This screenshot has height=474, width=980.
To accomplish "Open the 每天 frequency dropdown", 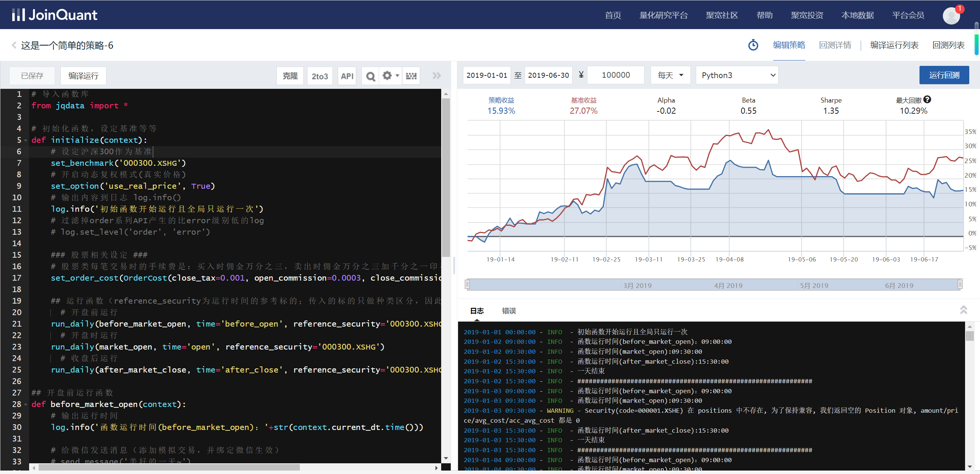I will [670, 75].
